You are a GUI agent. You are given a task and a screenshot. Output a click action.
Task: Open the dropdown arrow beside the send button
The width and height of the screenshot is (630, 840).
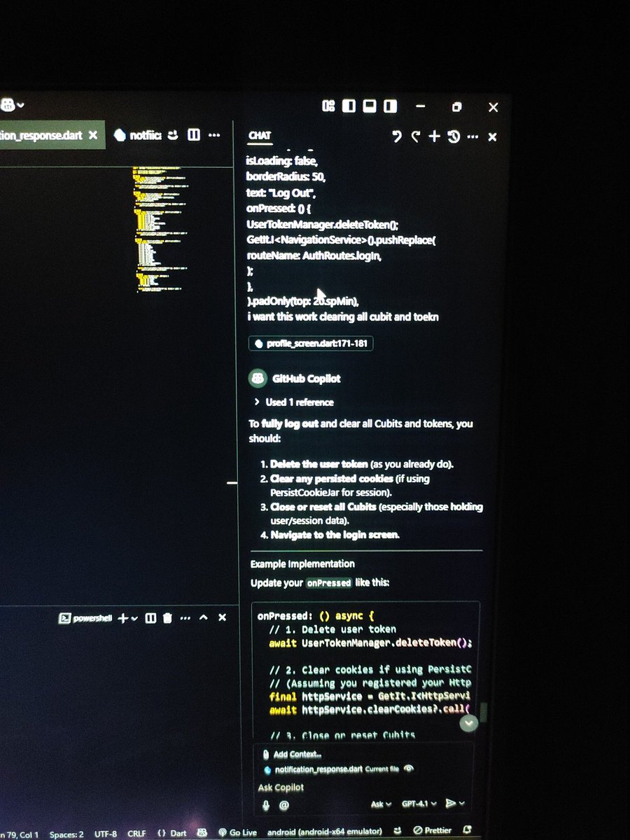point(462,804)
